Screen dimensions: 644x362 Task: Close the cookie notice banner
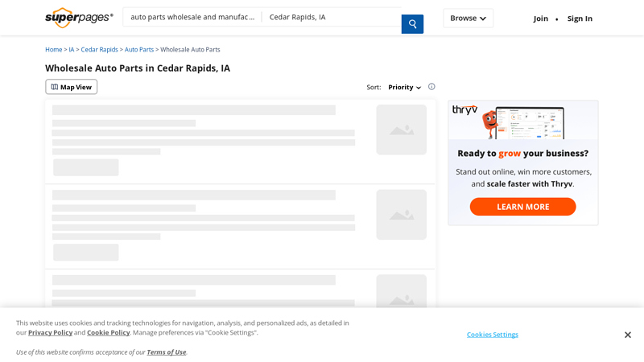pos(628,335)
